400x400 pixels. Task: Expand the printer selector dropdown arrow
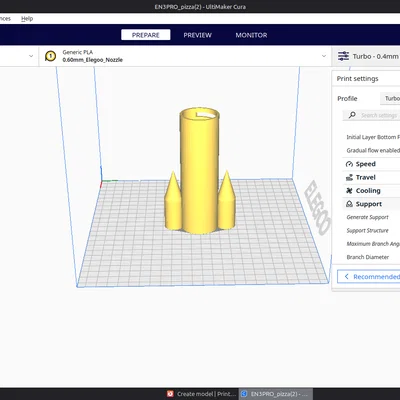pyautogui.click(x=31, y=56)
